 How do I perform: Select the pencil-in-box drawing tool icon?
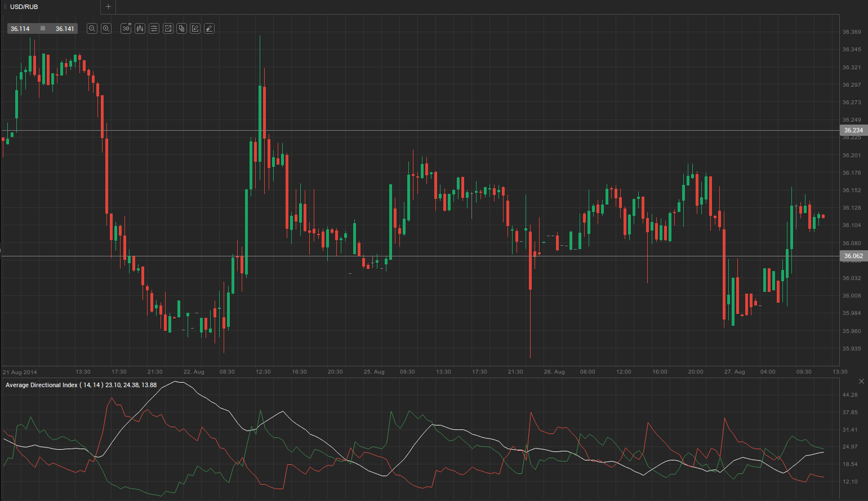coord(195,28)
